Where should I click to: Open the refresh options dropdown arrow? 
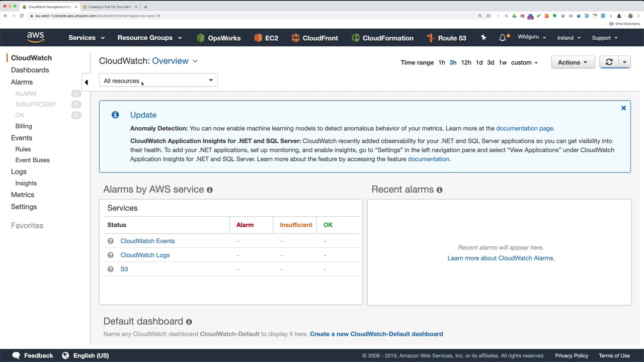624,62
